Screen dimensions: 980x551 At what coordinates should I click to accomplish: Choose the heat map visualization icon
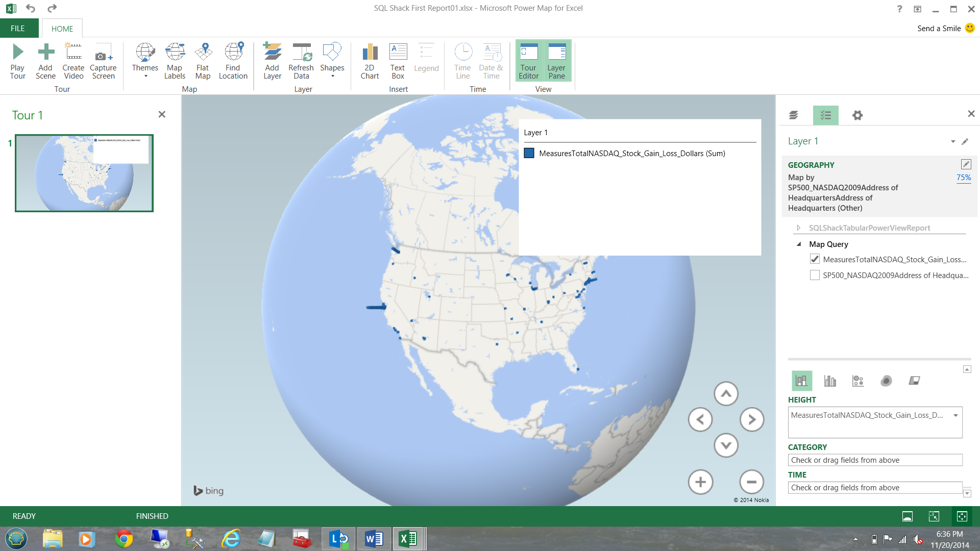(x=886, y=381)
